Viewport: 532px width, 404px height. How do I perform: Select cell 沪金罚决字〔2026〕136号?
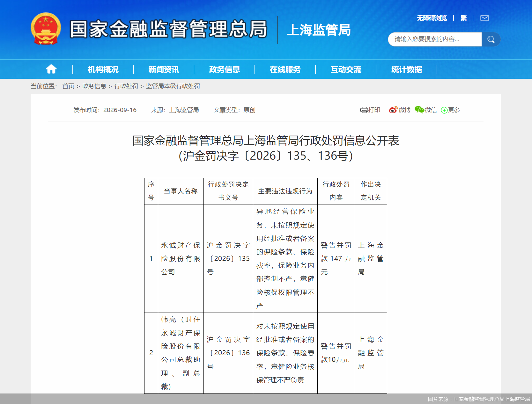coord(228,353)
